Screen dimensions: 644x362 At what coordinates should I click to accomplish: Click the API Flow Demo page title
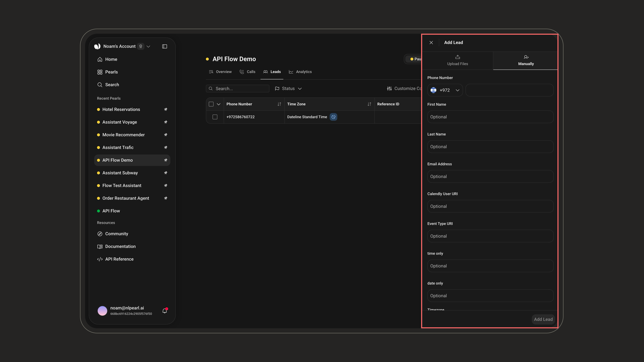coord(234,59)
